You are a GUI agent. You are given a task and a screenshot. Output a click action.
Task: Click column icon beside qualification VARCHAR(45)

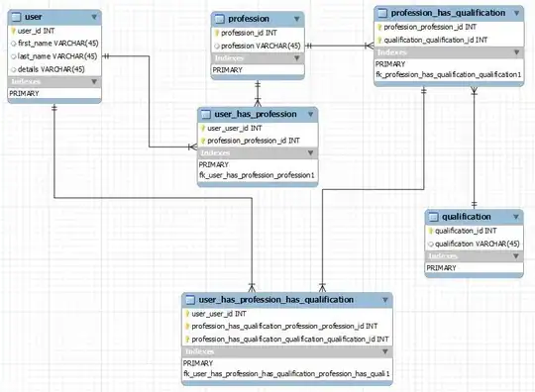coord(431,245)
